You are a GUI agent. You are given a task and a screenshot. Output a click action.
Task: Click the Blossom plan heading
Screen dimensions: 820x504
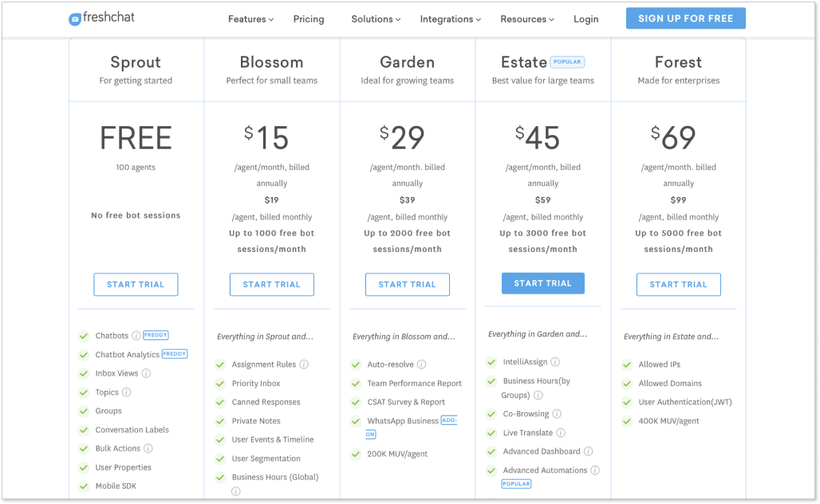[271, 62]
